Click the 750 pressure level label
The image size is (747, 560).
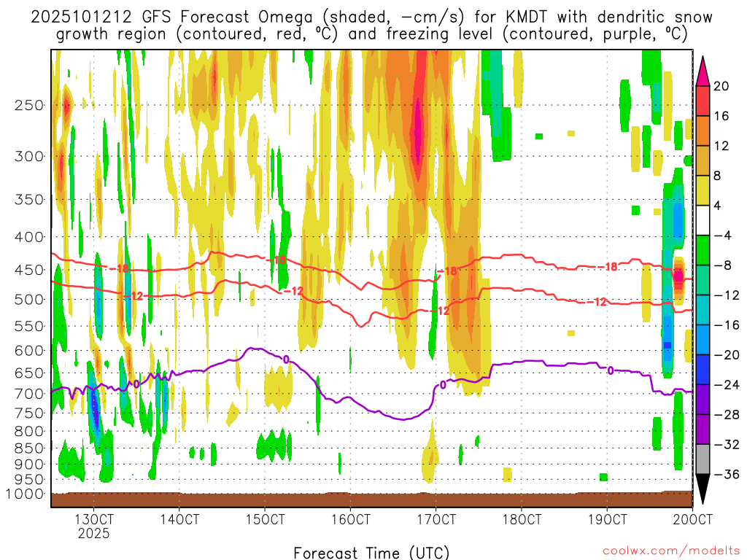29,413
